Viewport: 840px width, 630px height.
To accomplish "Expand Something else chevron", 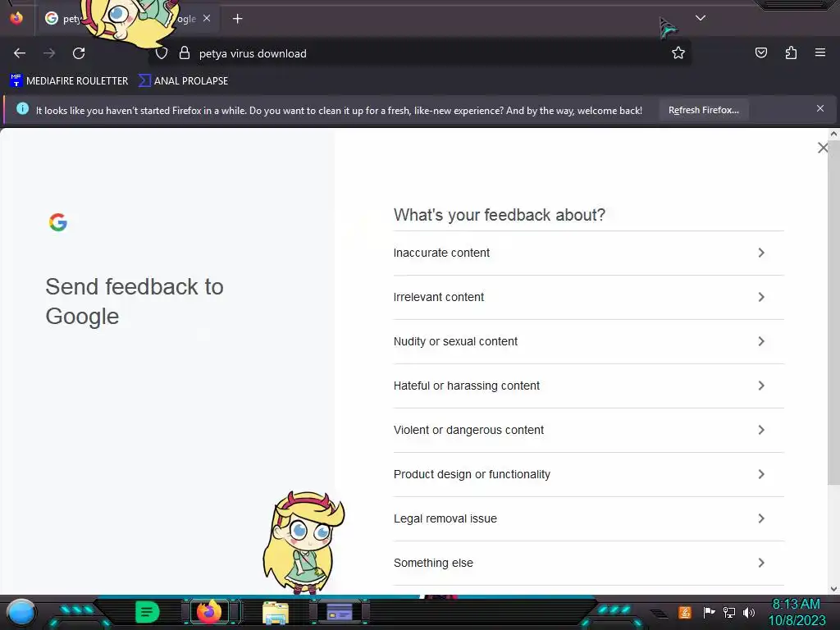I will point(760,563).
